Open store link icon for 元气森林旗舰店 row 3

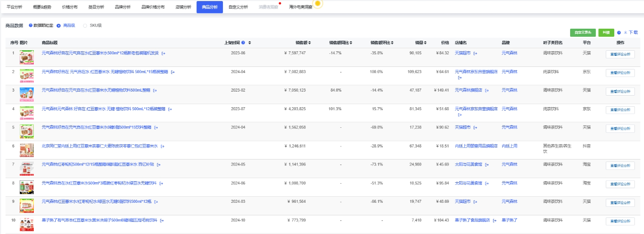(x=487, y=91)
